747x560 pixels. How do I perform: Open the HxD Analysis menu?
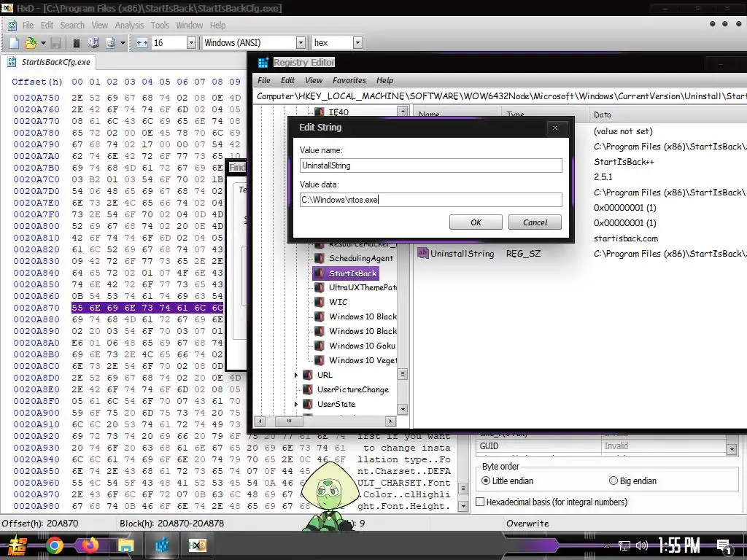[x=129, y=26]
